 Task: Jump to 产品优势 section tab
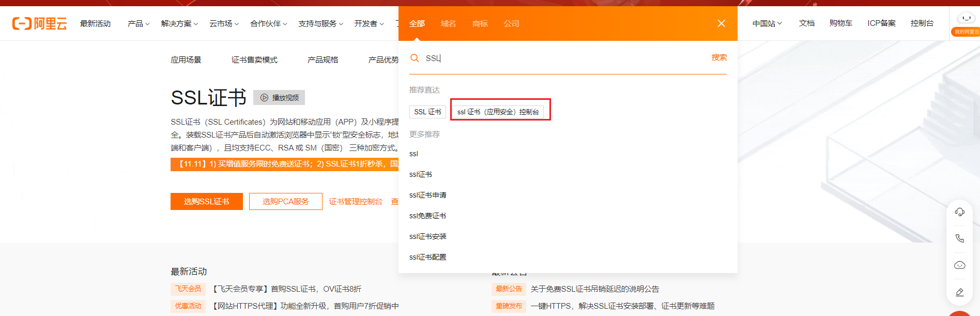384,60
